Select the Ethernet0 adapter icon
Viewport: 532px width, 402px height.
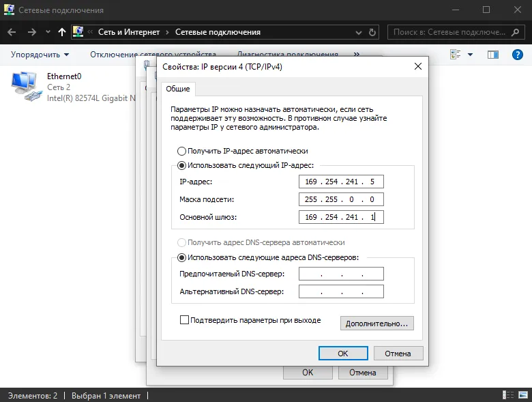[26, 87]
